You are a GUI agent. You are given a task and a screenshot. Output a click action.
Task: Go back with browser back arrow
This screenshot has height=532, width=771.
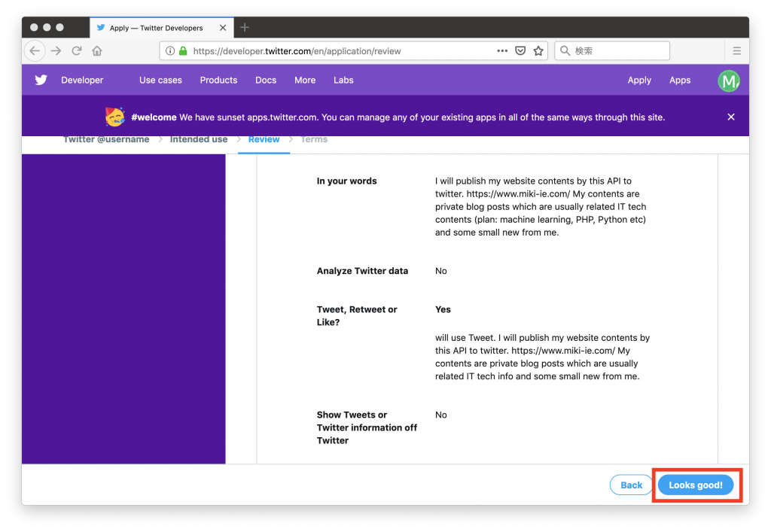point(35,51)
